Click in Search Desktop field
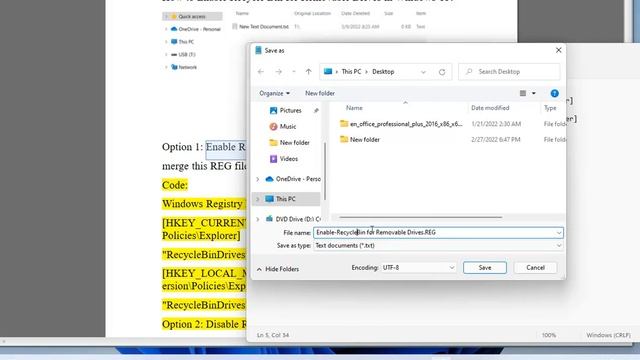The width and height of the screenshot is (640, 360). tap(509, 72)
